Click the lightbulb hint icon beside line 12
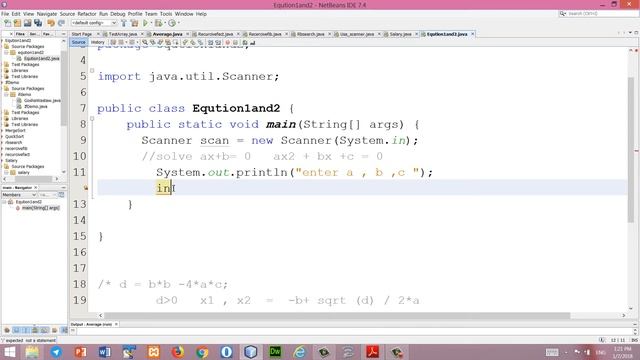 86,188
